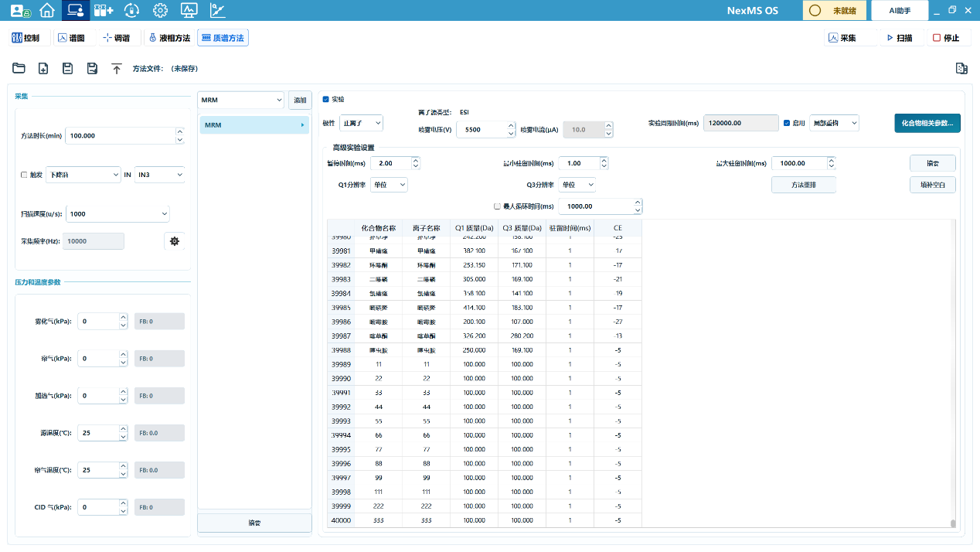
Task: Open the chart curve analysis icon
Action: [217, 11]
